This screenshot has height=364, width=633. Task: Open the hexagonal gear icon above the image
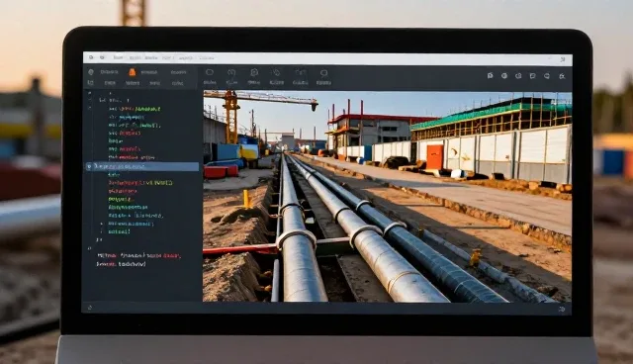pos(254,72)
